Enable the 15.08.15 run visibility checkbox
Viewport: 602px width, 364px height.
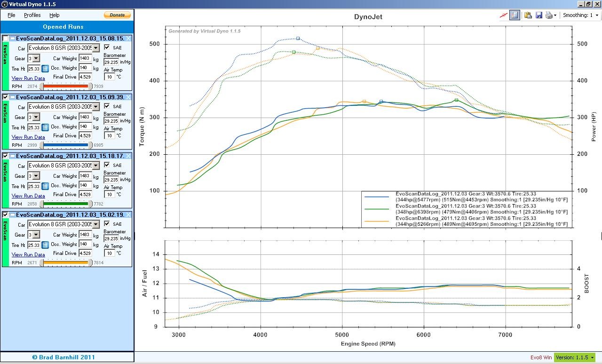point(5,38)
